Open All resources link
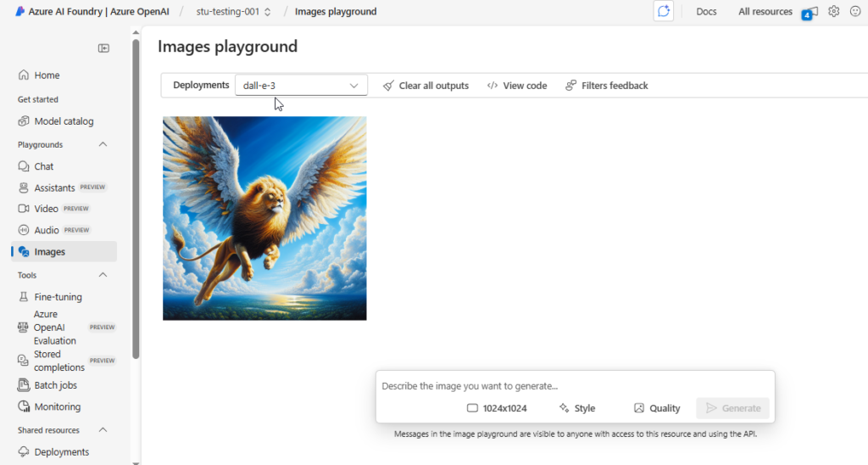This screenshot has width=868, height=465. tap(765, 12)
